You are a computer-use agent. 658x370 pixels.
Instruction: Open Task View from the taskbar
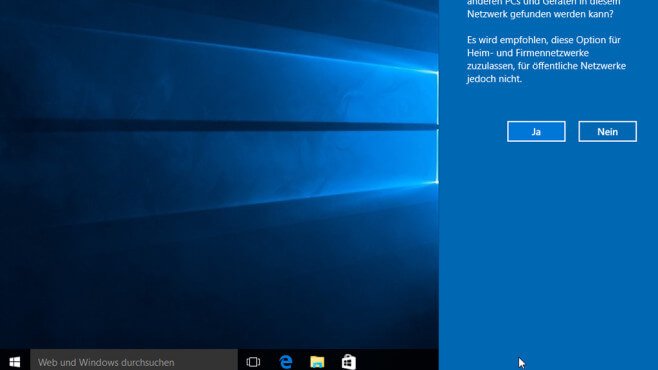click(253, 362)
